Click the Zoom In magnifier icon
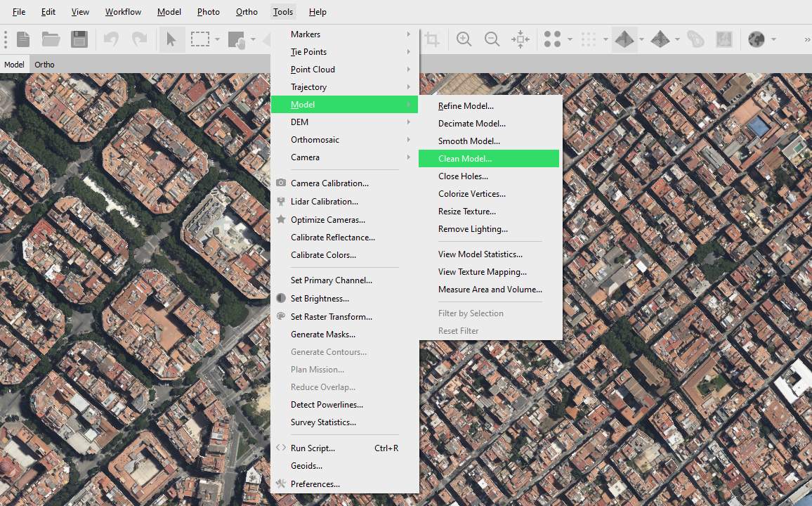 (464, 39)
